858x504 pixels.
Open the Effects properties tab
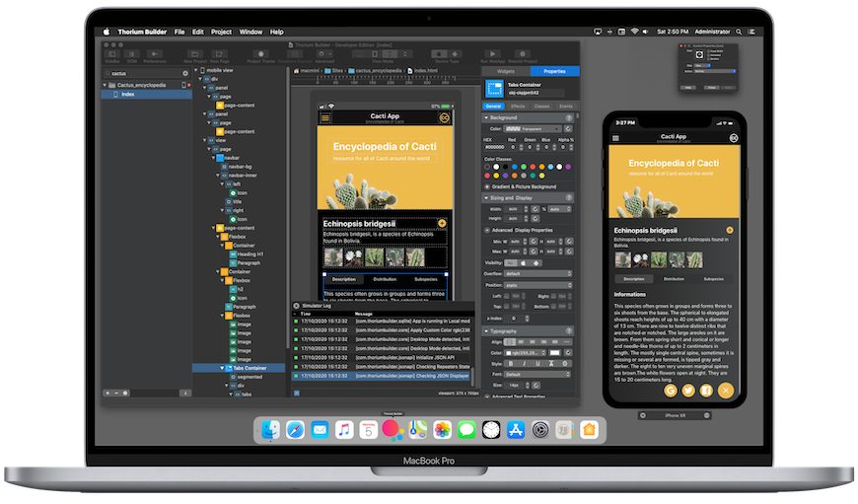click(x=518, y=107)
